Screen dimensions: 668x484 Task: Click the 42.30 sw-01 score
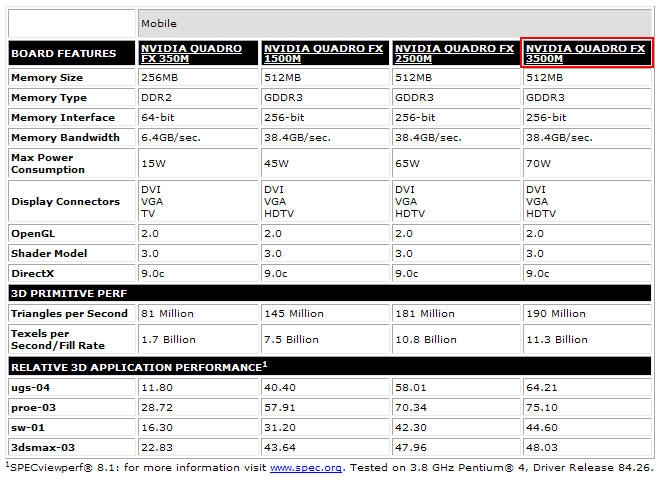(411, 428)
